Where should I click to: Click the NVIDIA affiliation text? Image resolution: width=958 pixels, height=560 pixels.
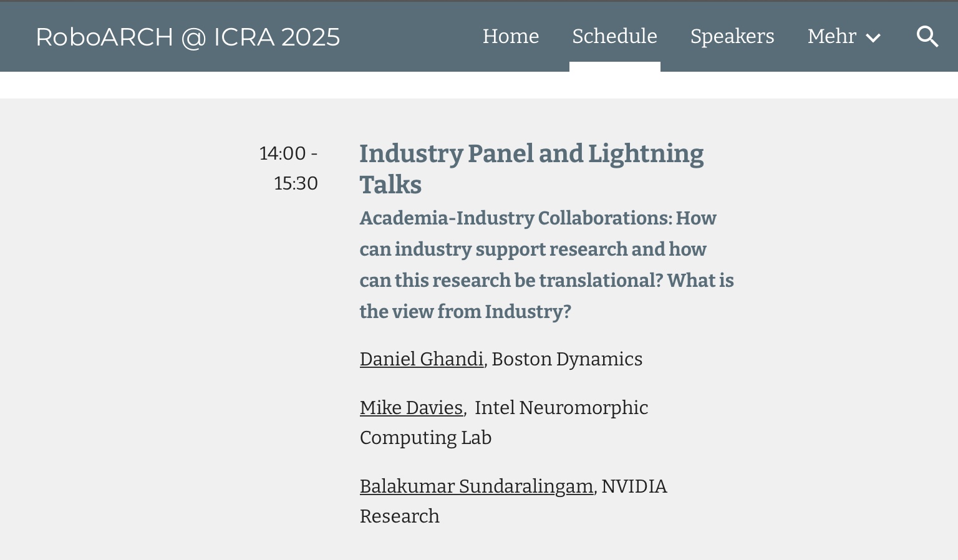pos(634,486)
